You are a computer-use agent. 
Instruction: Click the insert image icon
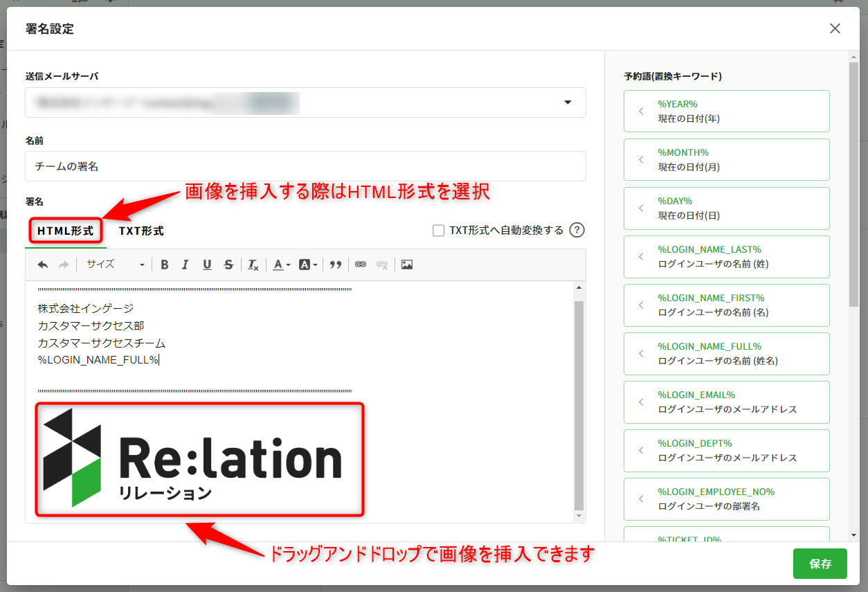point(407,264)
